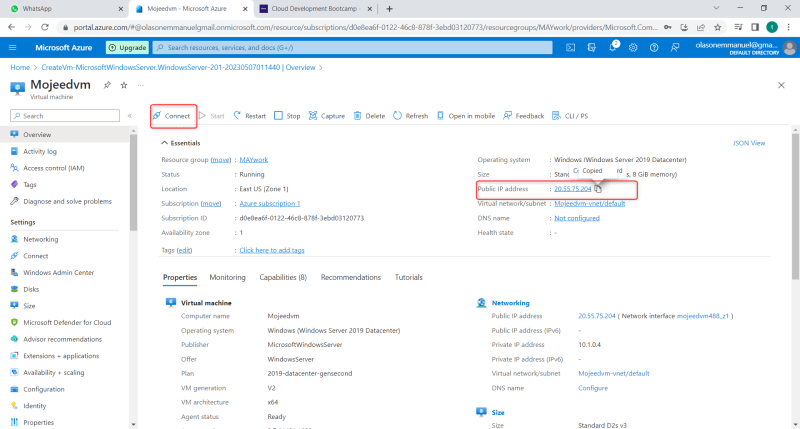Close the Mojeedvm blade
Image resolution: width=800 pixels, height=429 pixels.
pyautogui.click(x=781, y=85)
